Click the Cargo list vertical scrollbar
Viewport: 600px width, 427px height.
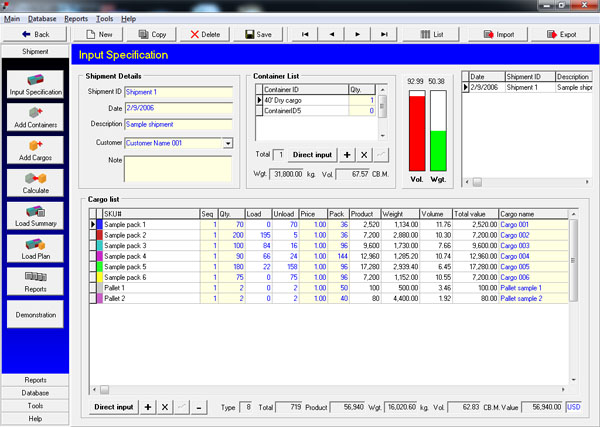click(x=573, y=295)
